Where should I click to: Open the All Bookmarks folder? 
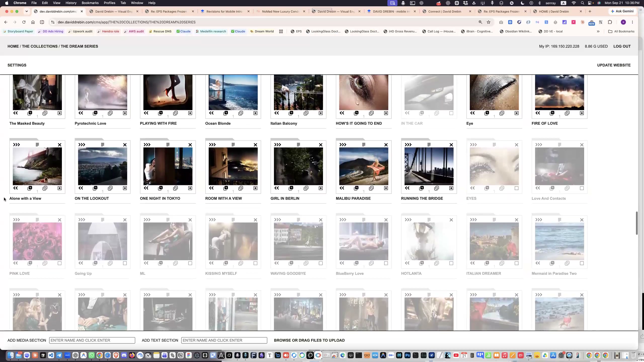tap(621, 31)
